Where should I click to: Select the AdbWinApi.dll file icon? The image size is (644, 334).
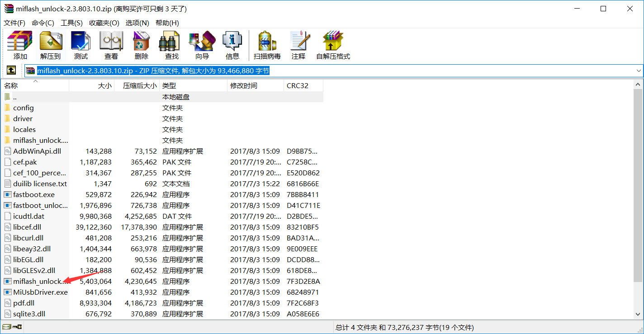tap(7, 151)
